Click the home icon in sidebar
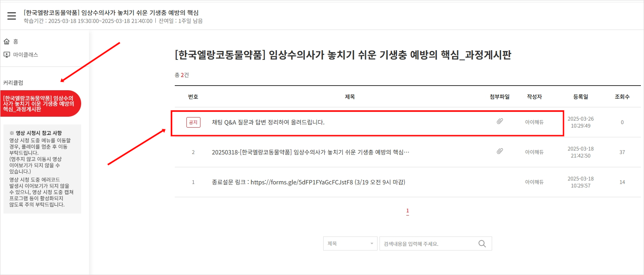This screenshot has height=275, width=644. pos(7,41)
